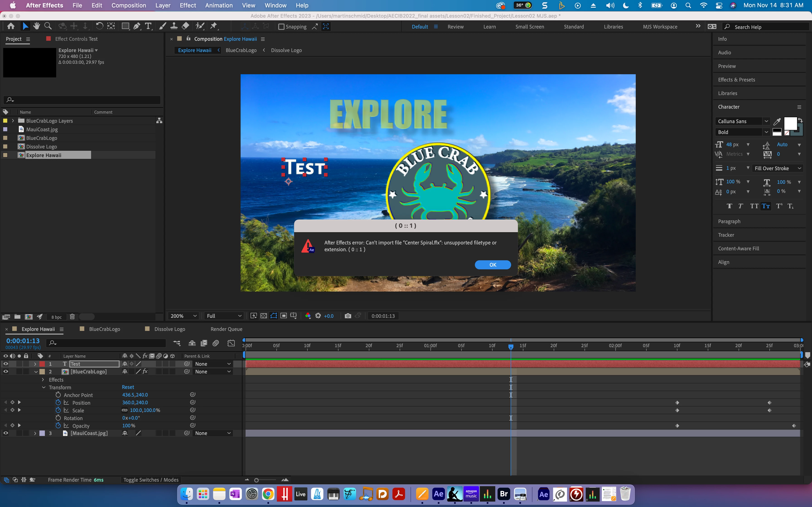Take a snapshot with camera icon
812x507 pixels.
pos(348,316)
